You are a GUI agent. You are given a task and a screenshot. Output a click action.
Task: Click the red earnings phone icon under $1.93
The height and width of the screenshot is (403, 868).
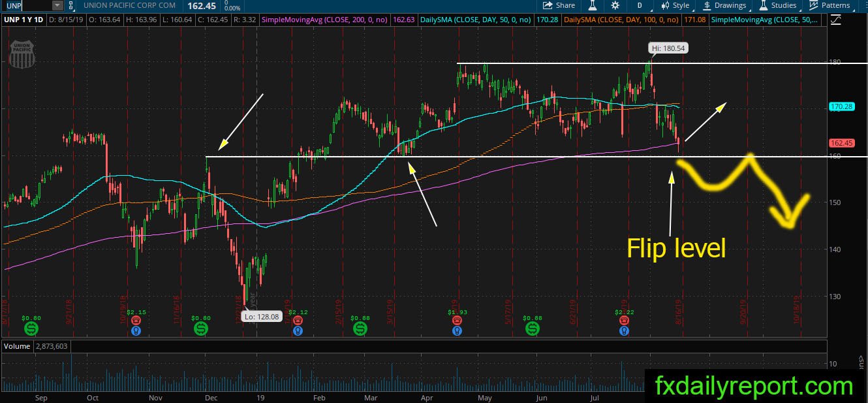[457, 321]
